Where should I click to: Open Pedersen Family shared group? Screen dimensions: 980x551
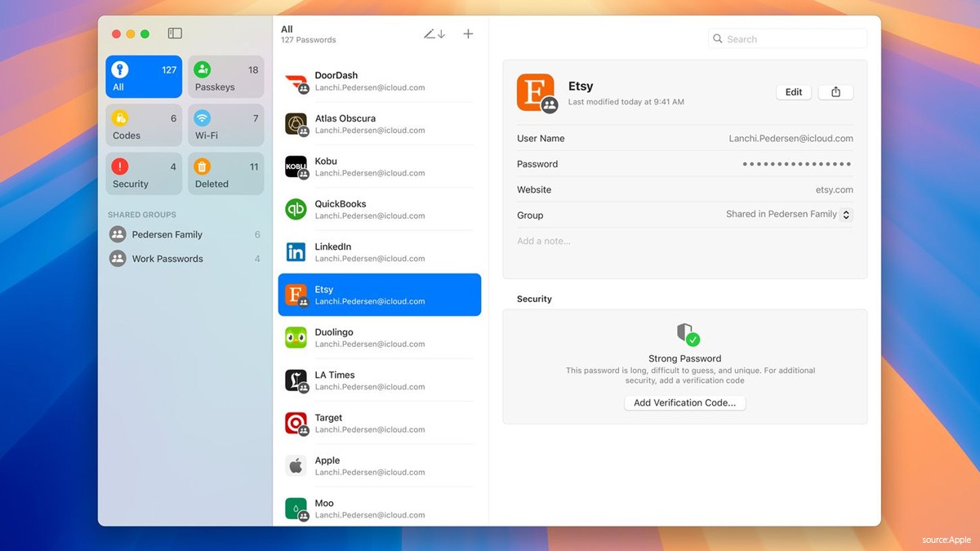[167, 234]
